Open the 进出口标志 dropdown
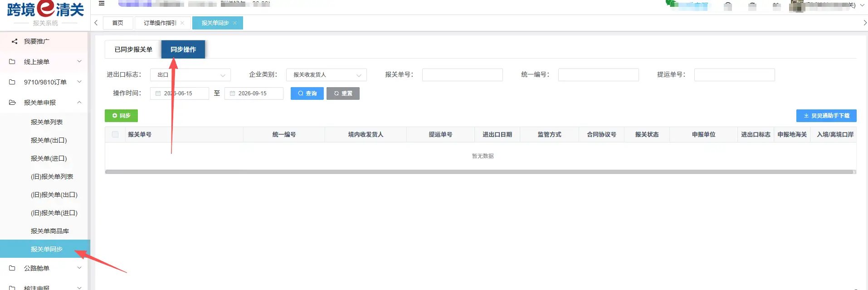 click(190, 75)
